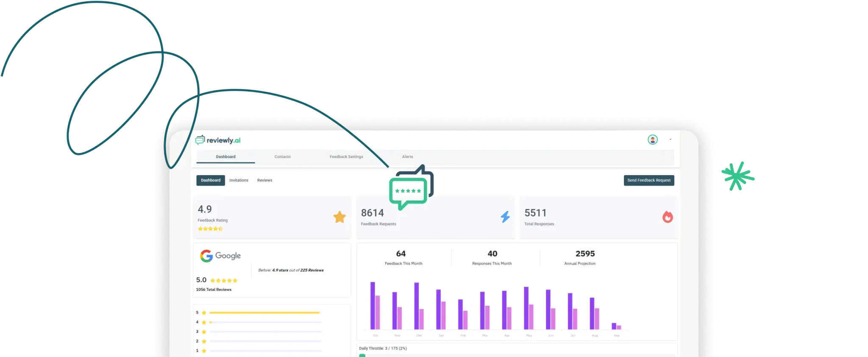Screen dimensions: 868x357
Task: Open the Contacts tab
Action: point(283,157)
